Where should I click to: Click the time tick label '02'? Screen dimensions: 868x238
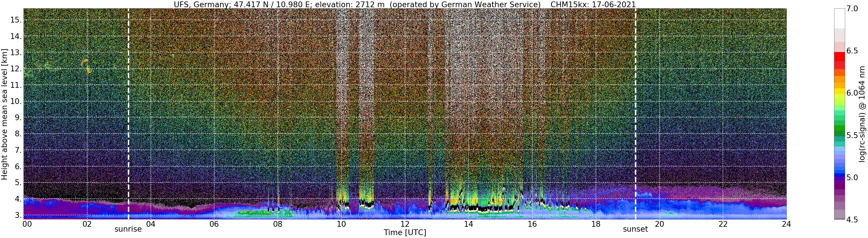click(x=87, y=224)
